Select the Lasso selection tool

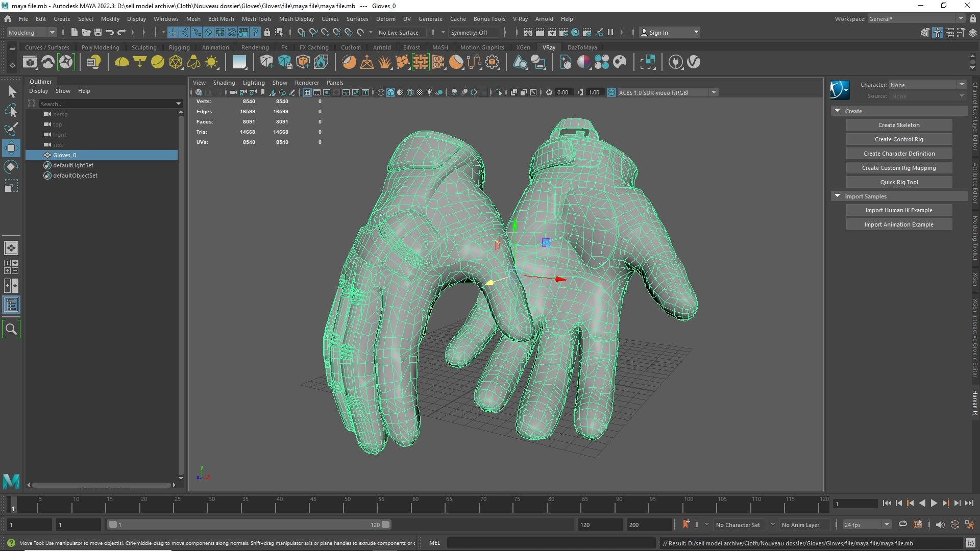pos(11,110)
